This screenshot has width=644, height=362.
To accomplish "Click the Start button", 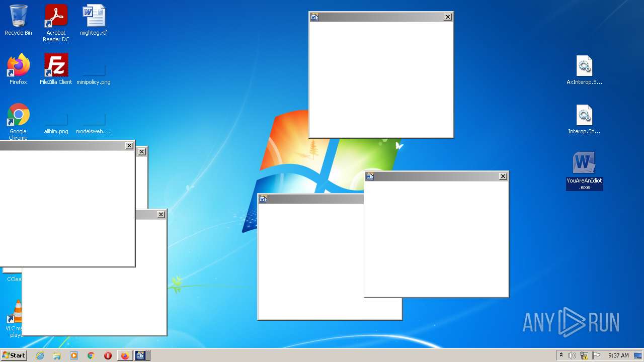I will pyautogui.click(x=14, y=355).
